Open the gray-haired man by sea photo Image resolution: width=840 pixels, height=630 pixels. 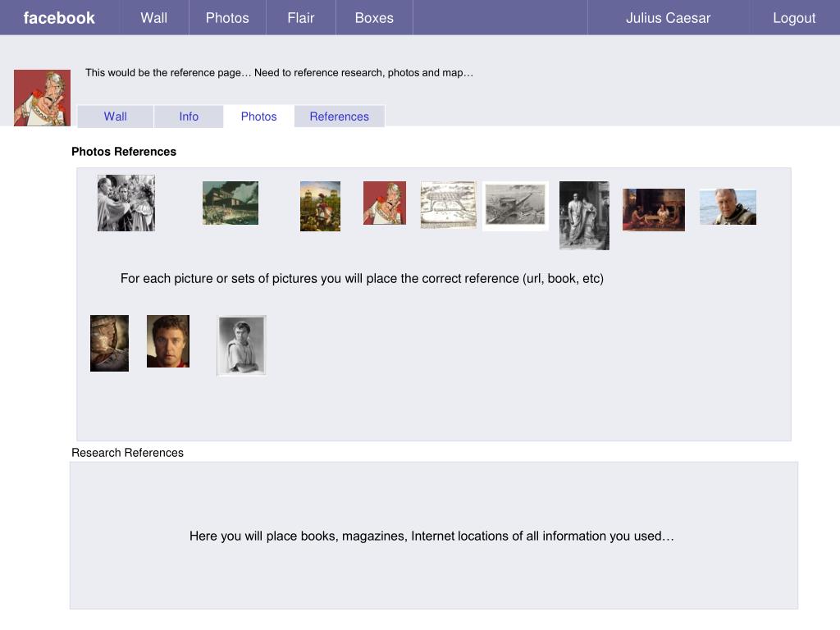point(728,207)
